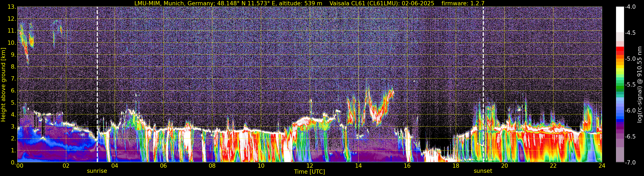The width and height of the screenshot is (644, 176).
Task: Click the '18' time tick label
Action: 456,166
